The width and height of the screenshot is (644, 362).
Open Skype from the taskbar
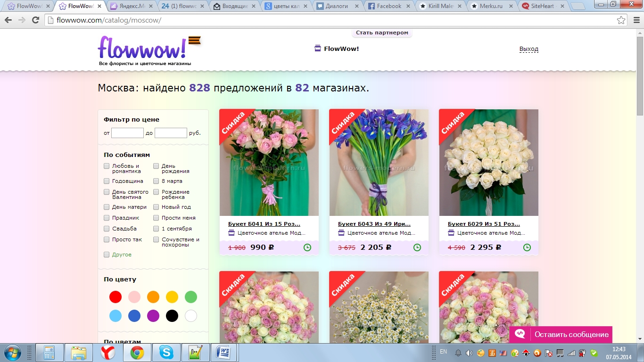pyautogui.click(x=165, y=352)
